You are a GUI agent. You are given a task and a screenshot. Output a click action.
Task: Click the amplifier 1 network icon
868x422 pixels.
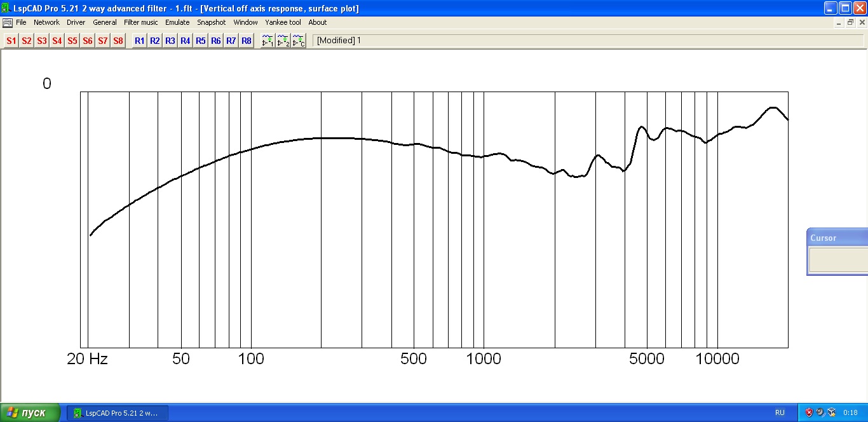tap(268, 41)
